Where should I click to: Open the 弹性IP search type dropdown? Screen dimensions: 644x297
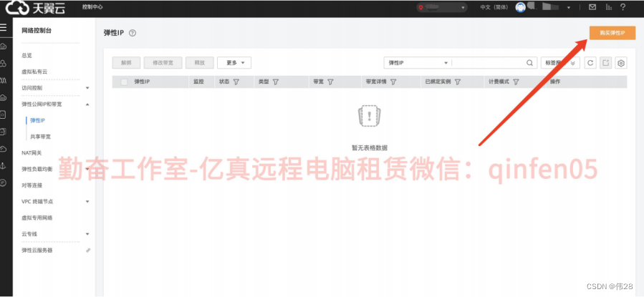click(418, 63)
